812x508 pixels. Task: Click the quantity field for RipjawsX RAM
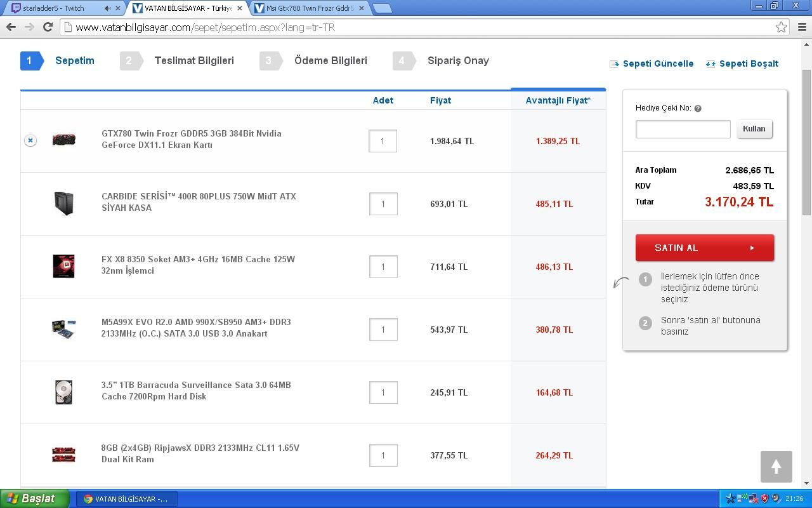(x=383, y=455)
